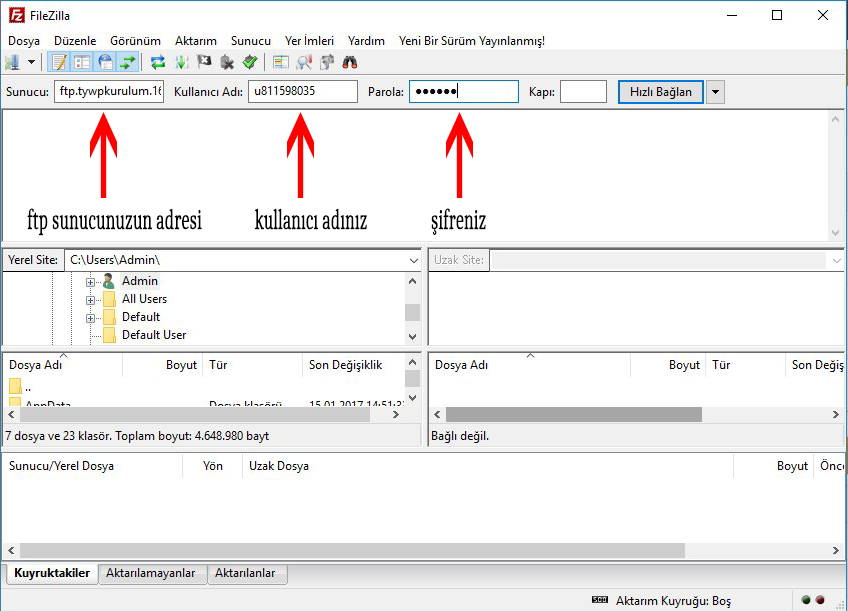Click the Hızlı Bağlan button

click(x=661, y=92)
